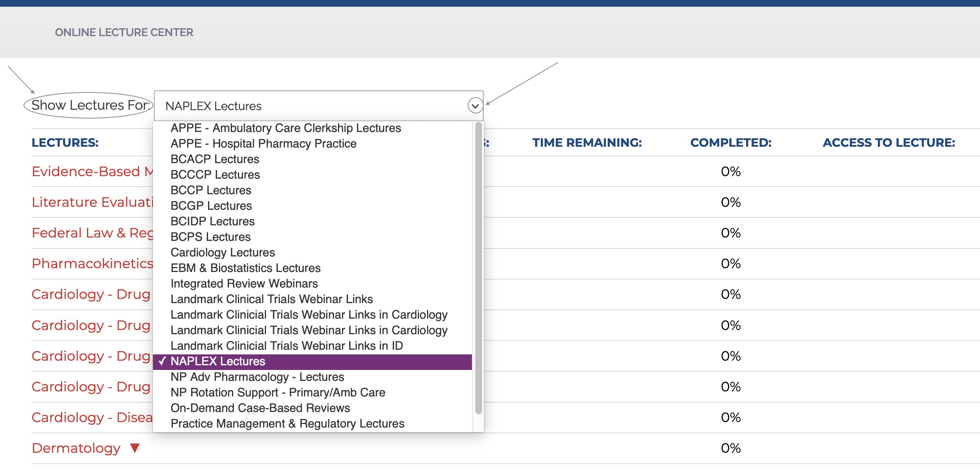Open the Cardiology - Disease lecture link
980x470 pixels.
click(92, 417)
